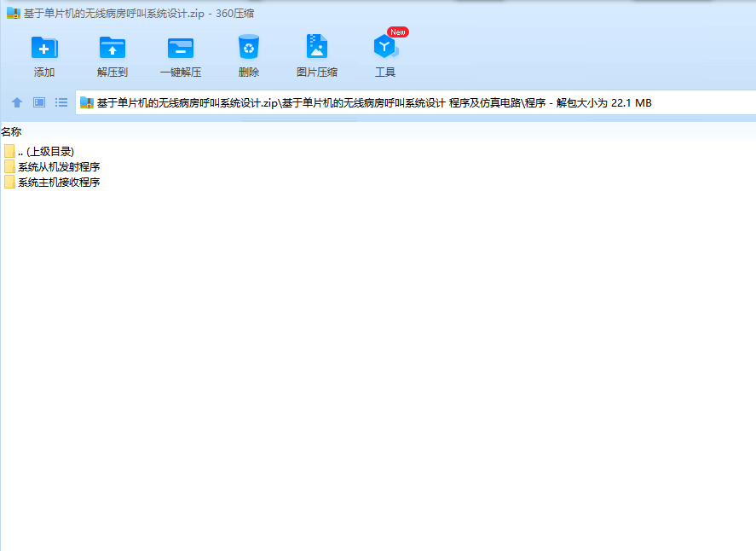Click the .. (上级目录) folder icon
756x551 pixels.
click(9, 152)
